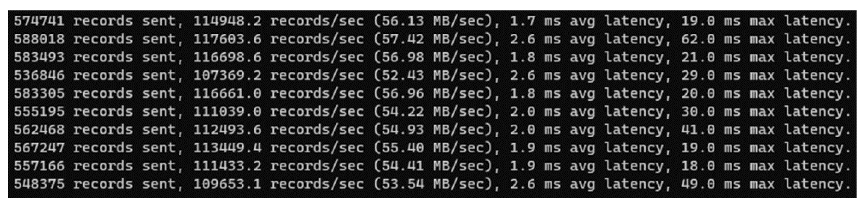Select the 567247 records sent number
868x207 pixels.
(39, 148)
